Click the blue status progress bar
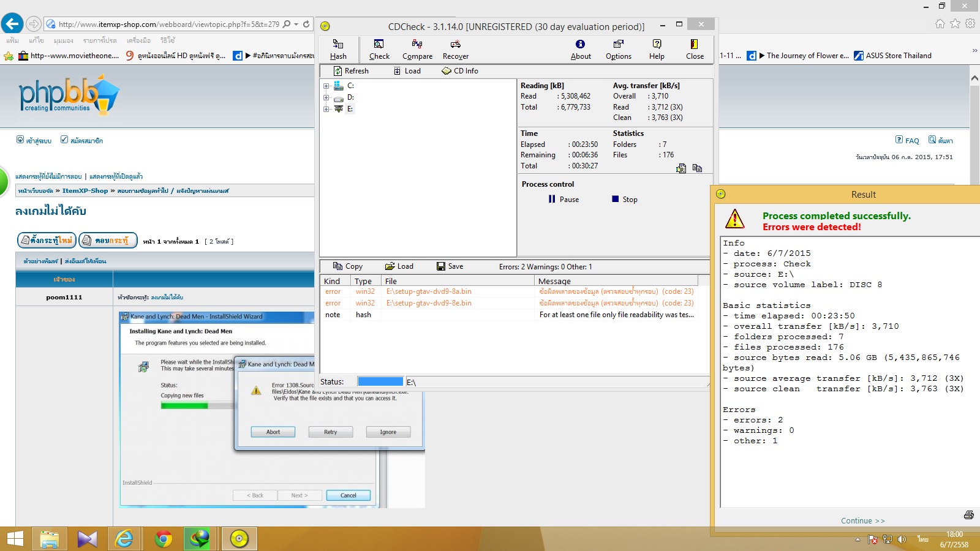The width and height of the screenshot is (980, 551). 380,382
